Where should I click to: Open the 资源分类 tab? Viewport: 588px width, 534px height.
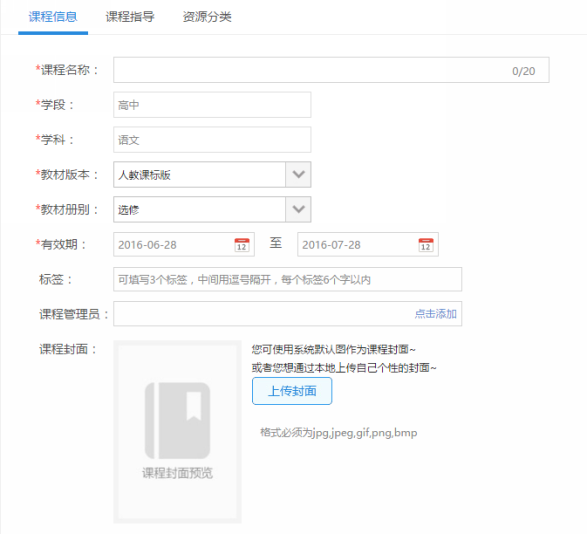[x=207, y=17]
